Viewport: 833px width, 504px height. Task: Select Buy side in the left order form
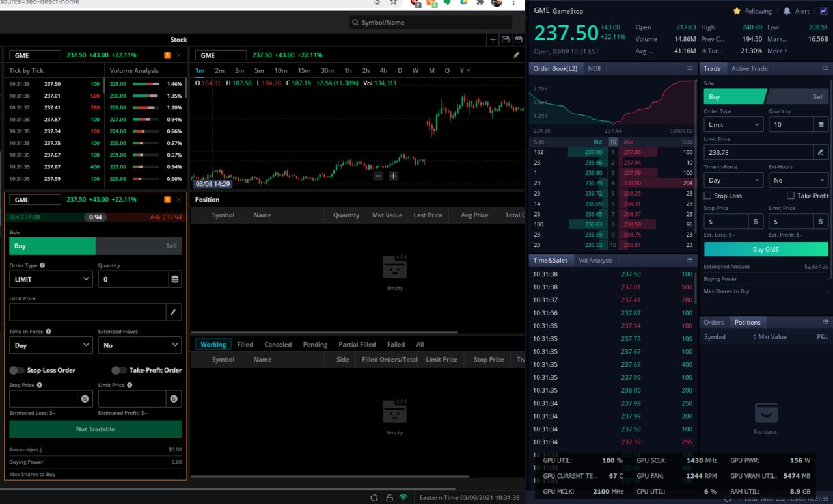(x=52, y=246)
